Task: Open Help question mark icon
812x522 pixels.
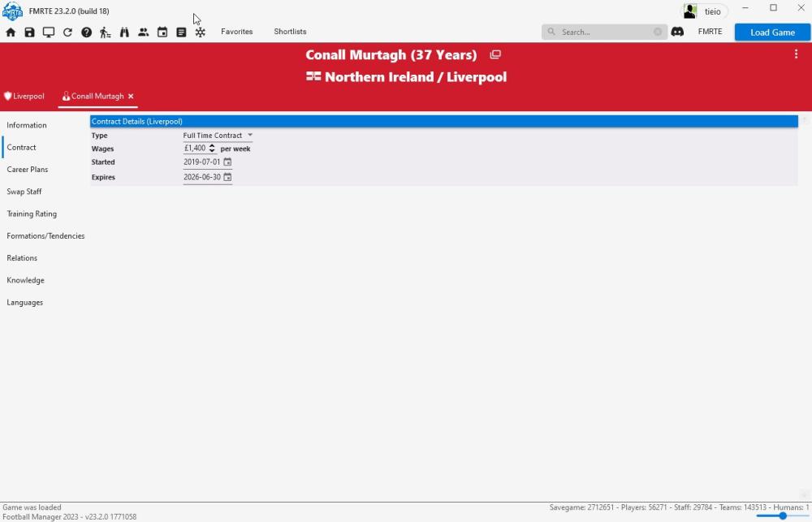Action: coord(87,32)
